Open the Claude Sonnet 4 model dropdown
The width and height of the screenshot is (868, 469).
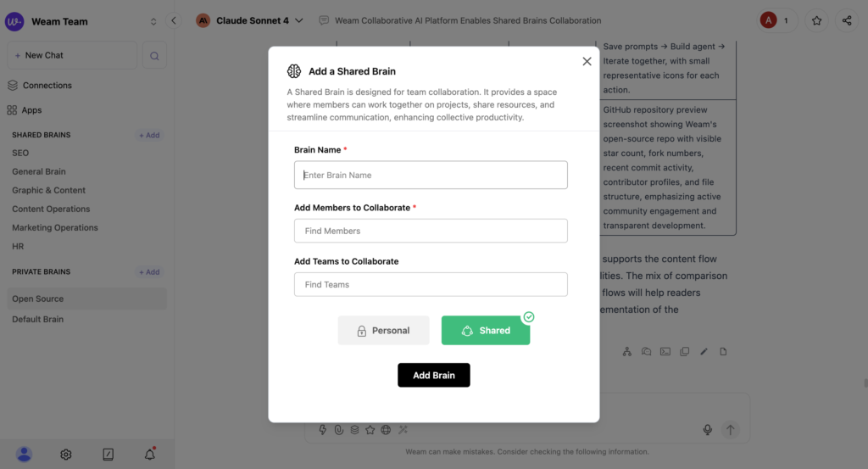point(250,20)
